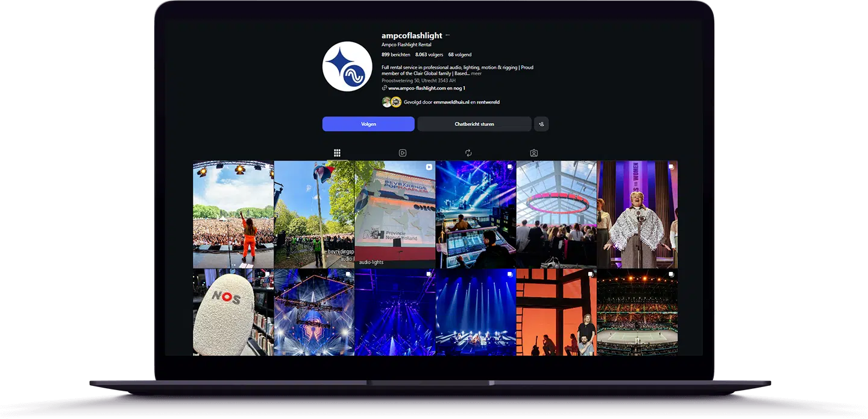View the 68 volgend list
The width and height of the screenshot is (868, 419).
click(x=460, y=55)
